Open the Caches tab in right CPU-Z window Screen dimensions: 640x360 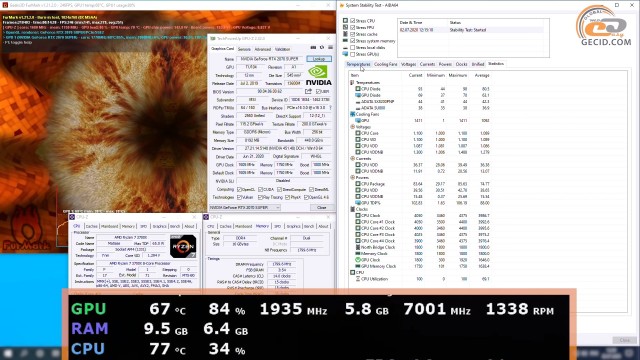[x=225, y=226]
